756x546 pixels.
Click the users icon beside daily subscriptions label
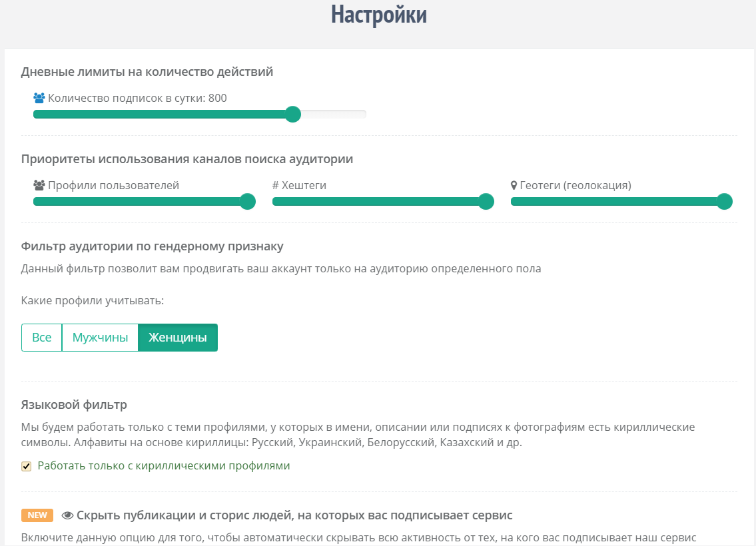39,99
